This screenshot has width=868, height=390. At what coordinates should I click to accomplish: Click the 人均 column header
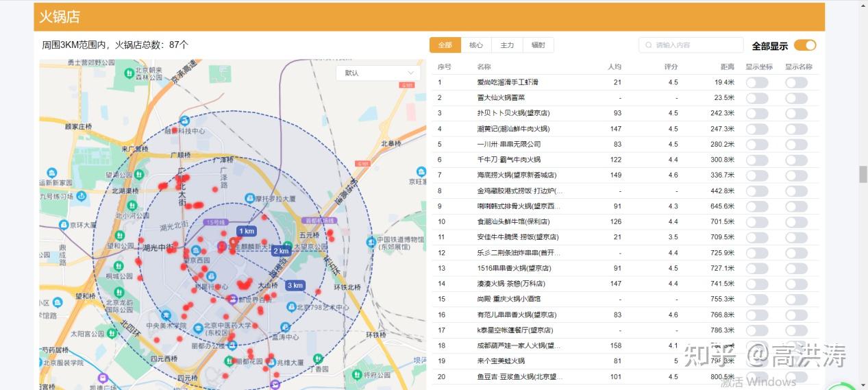point(615,66)
